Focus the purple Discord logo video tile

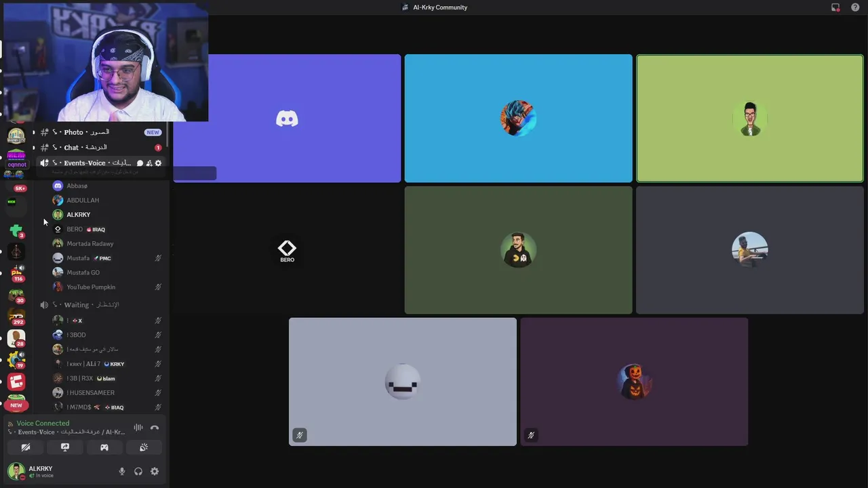point(287,119)
